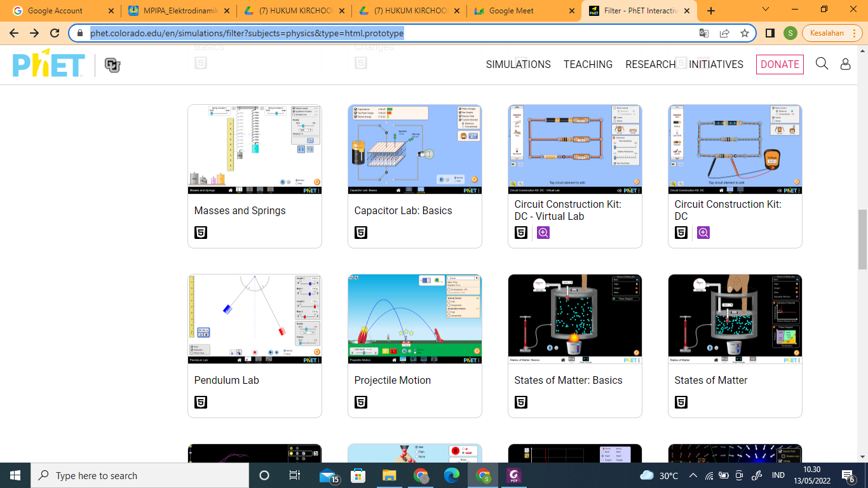The height and width of the screenshot is (488, 868).
Task: Click the browser reload button
Action: point(55,33)
